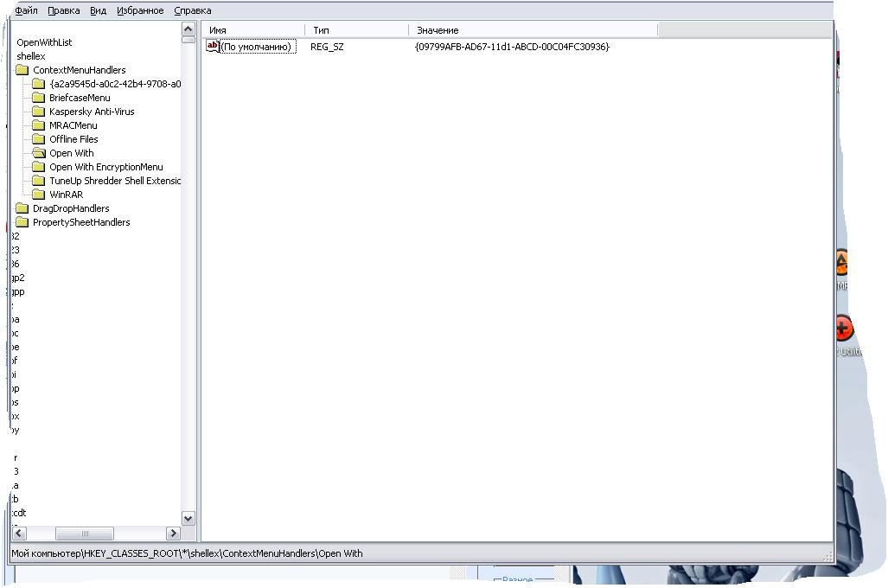
Task: Select the ContextMenuHandlers folder icon
Action: click(22, 70)
